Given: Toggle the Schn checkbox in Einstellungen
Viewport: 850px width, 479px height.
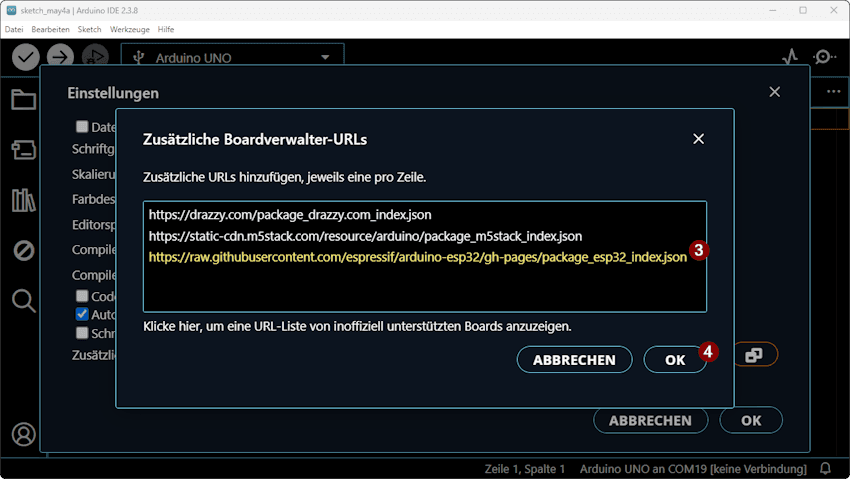Looking at the screenshot, I should tap(82, 333).
